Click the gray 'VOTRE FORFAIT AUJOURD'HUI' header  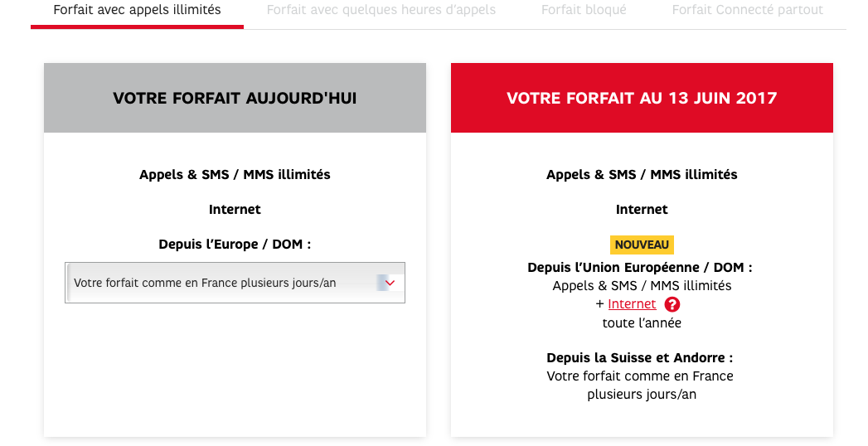[x=235, y=98]
